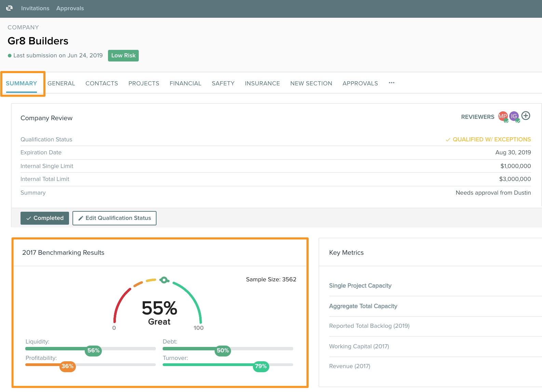Add a reviewer with the plus icon
The image size is (542, 392).
coord(526,116)
